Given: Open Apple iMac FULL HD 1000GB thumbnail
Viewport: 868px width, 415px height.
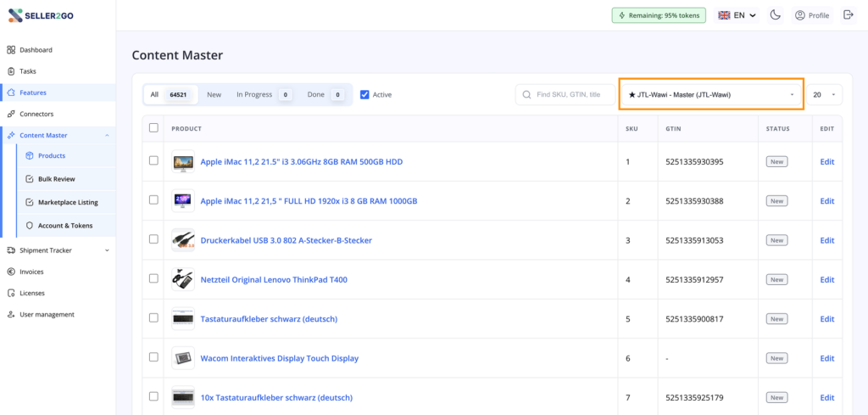Looking at the screenshot, I should tap(183, 201).
